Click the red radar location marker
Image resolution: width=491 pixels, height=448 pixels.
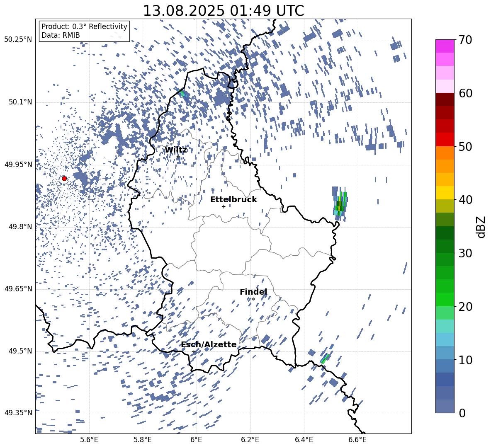coord(64,179)
